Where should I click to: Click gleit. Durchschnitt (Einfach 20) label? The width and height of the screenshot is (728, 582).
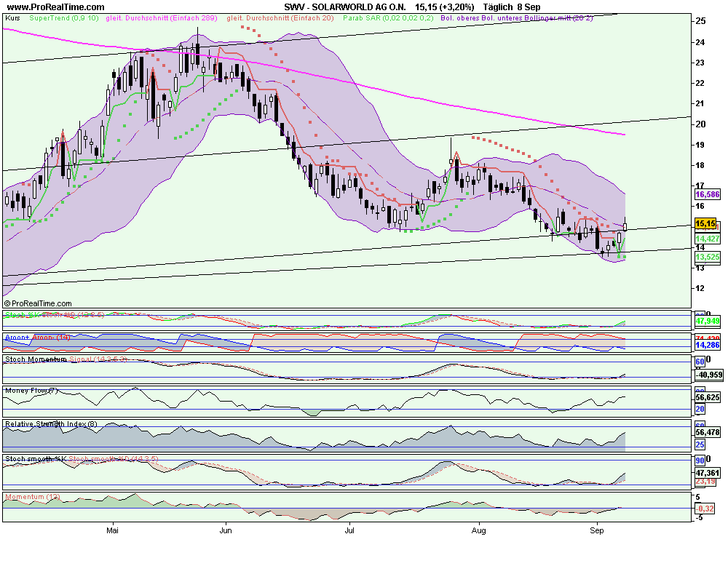[x=280, y=18]
